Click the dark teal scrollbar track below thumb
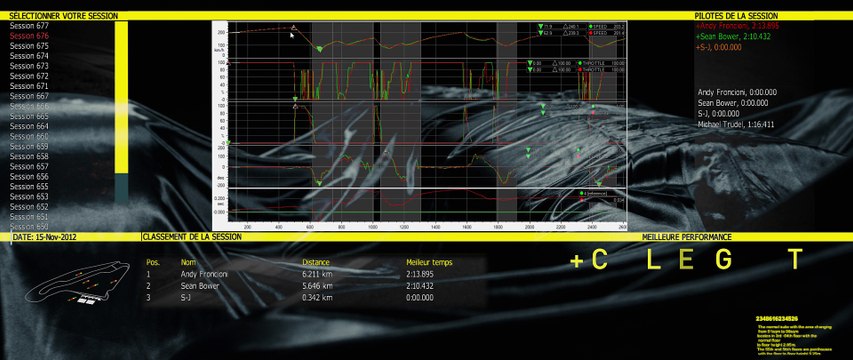The image size is (853, 360). pyautogui.click(x=121, y=189)
